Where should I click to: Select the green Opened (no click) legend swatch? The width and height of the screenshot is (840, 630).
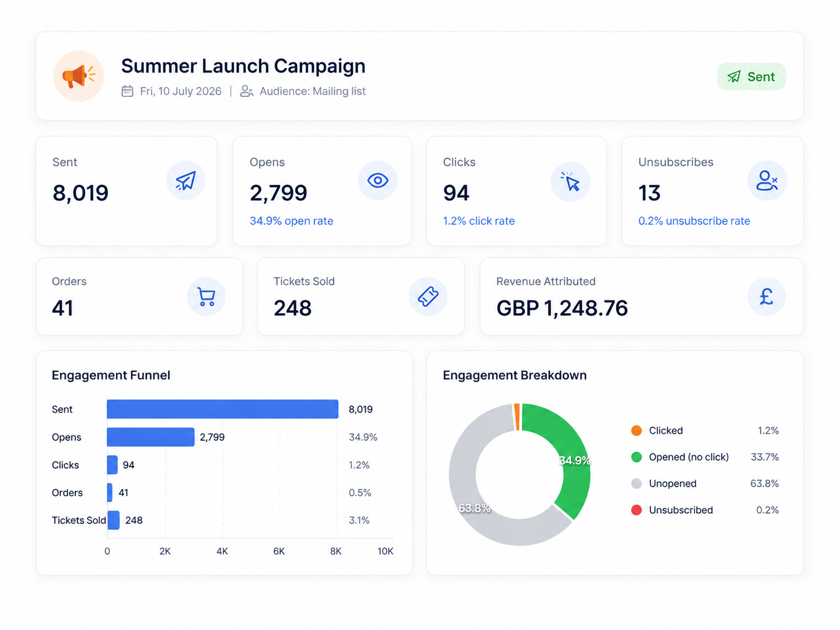click(x=636, y=457)
